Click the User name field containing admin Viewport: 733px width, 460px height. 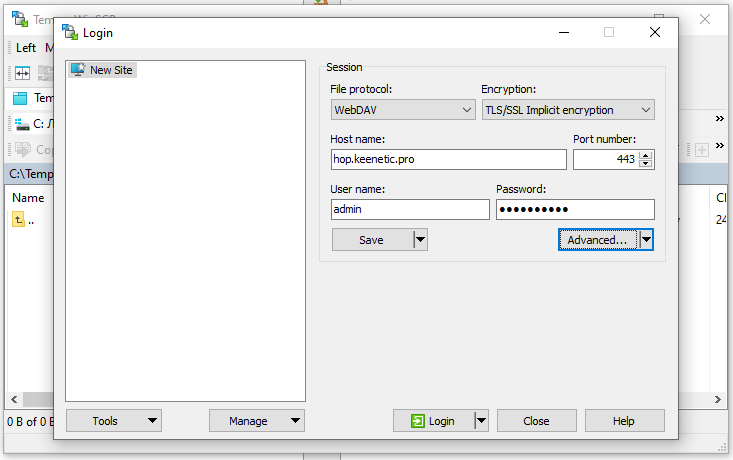[x=410, y=209]
